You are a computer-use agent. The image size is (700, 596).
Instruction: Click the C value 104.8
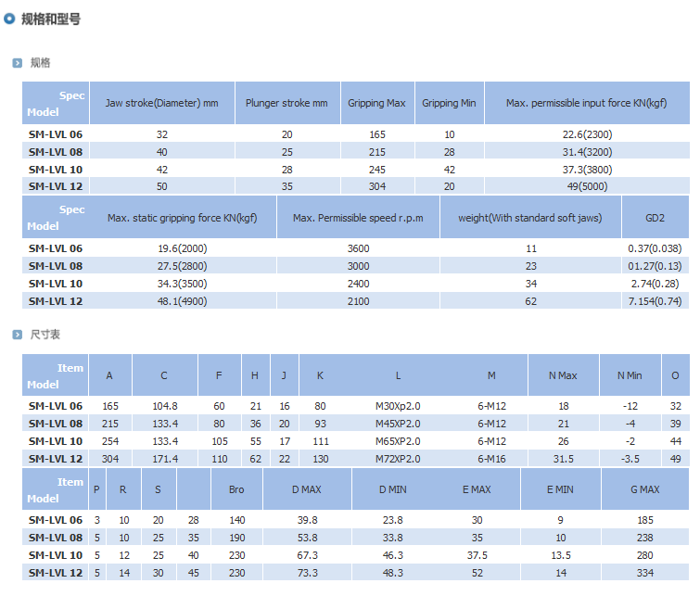click(165, 406)
